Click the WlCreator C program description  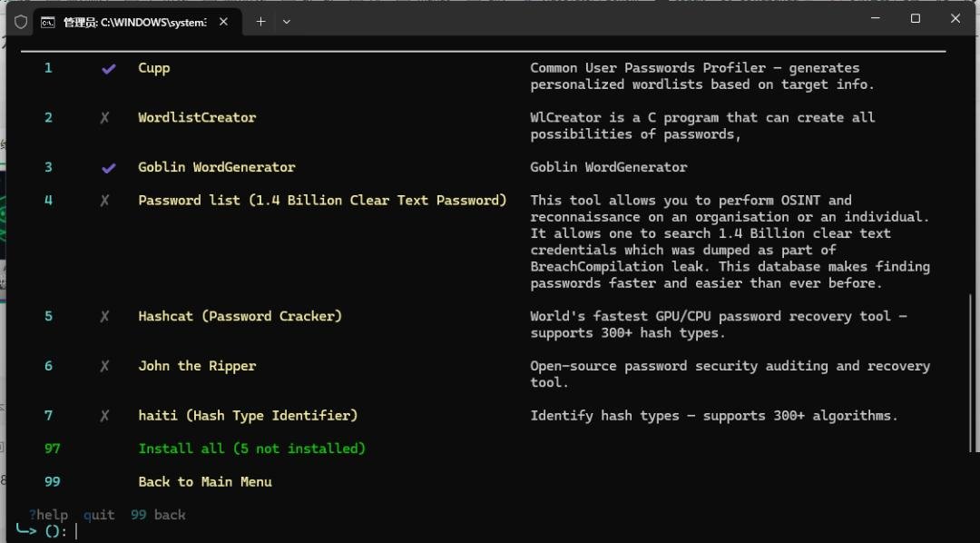click(701, 125)
